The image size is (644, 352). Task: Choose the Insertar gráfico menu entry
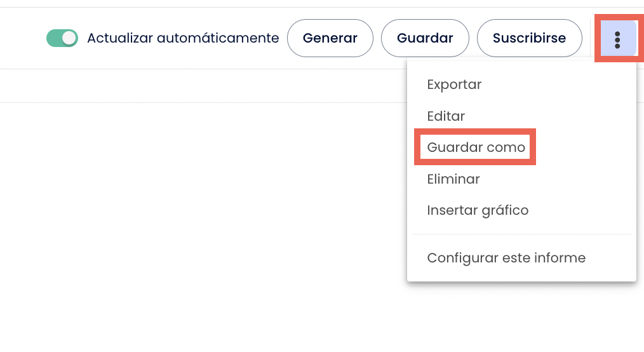point(478,210)
